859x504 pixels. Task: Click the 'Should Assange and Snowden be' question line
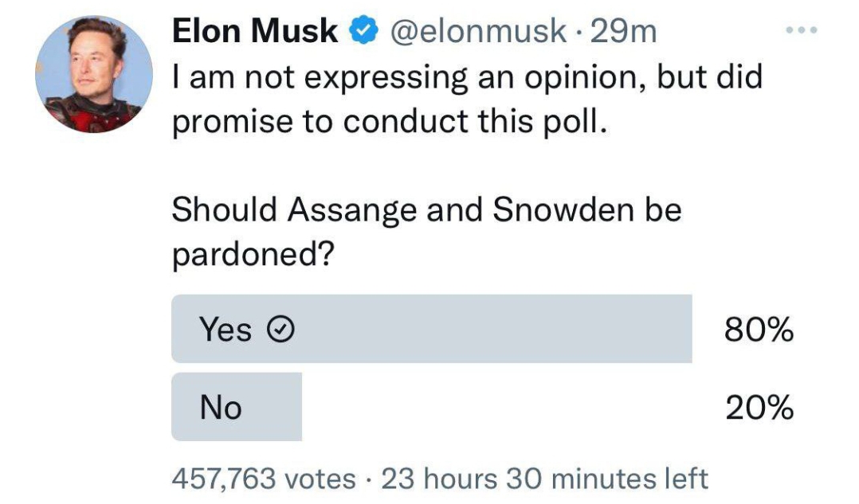click(426, 209)
